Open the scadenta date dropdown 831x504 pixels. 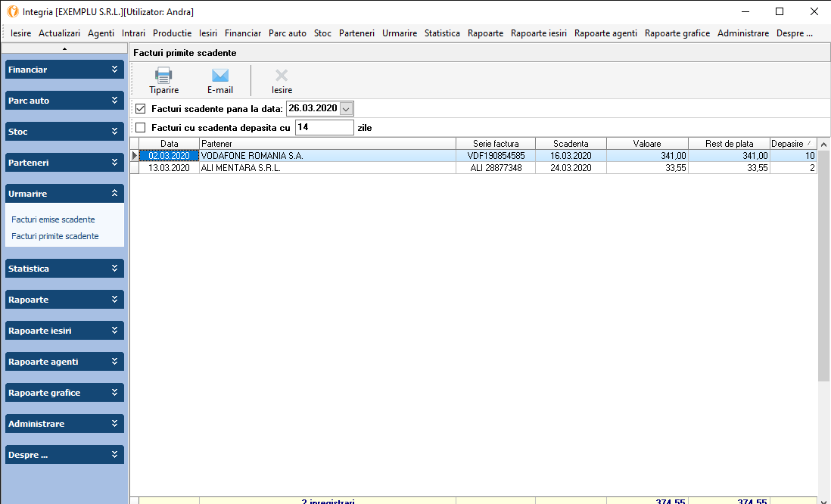[x=347, y=109]
